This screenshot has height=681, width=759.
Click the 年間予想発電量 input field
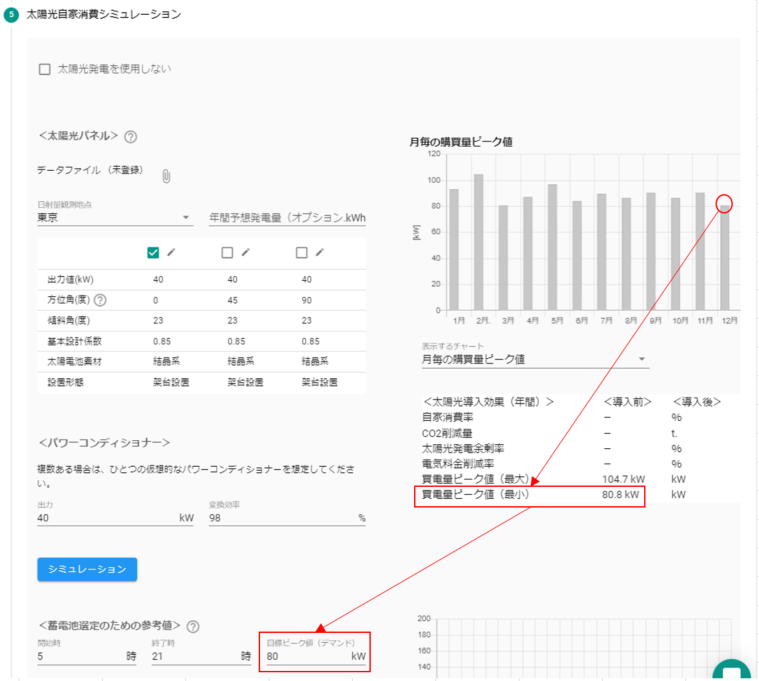tap(286, 217)
